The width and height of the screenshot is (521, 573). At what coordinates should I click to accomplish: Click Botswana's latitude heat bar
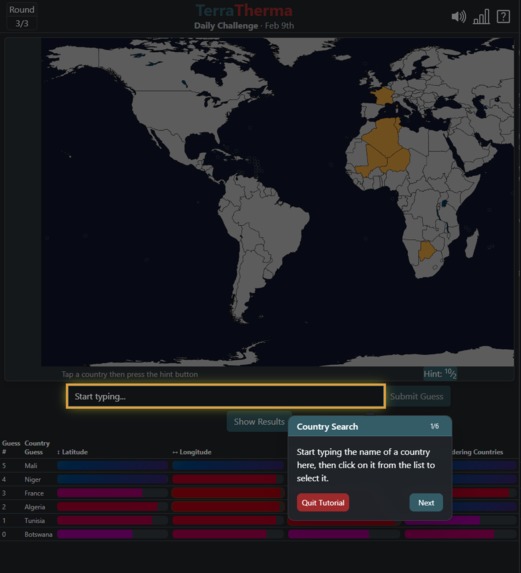pyautogui.click(x=113, y=534)
